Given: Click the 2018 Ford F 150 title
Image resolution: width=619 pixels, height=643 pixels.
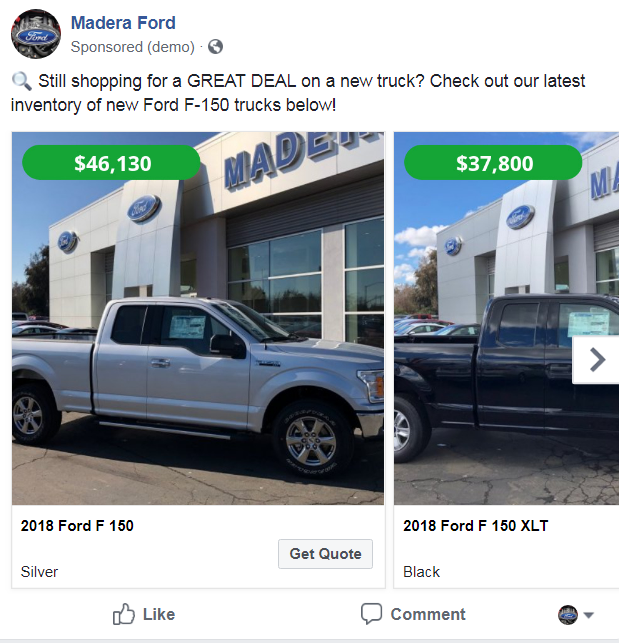Looking at the screenshot, I should [x=77, y=526].
